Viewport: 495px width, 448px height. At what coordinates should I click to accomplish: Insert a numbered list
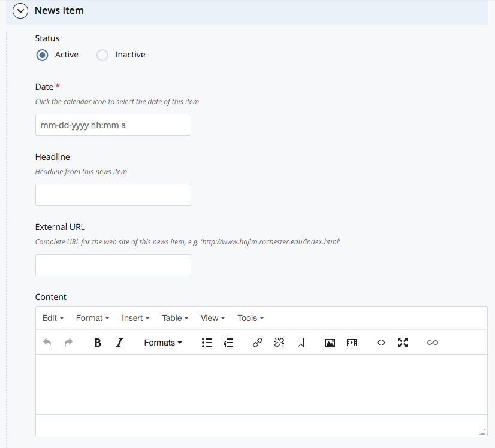pyautogui.click(x=228, y=343)
